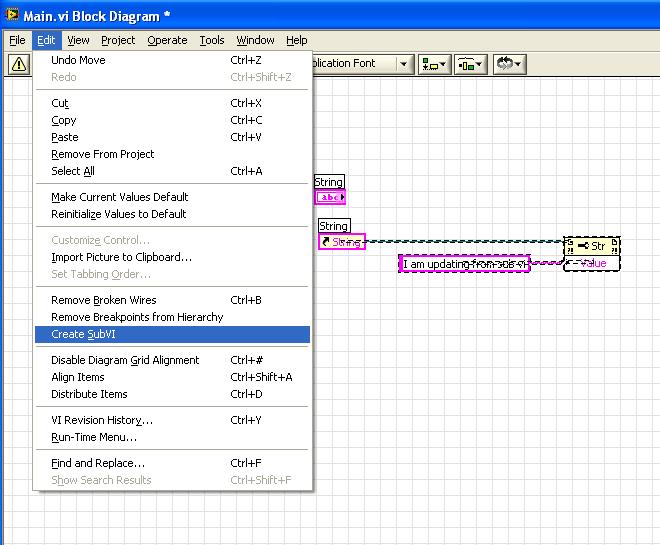Open the Window menu

point(255,40)
